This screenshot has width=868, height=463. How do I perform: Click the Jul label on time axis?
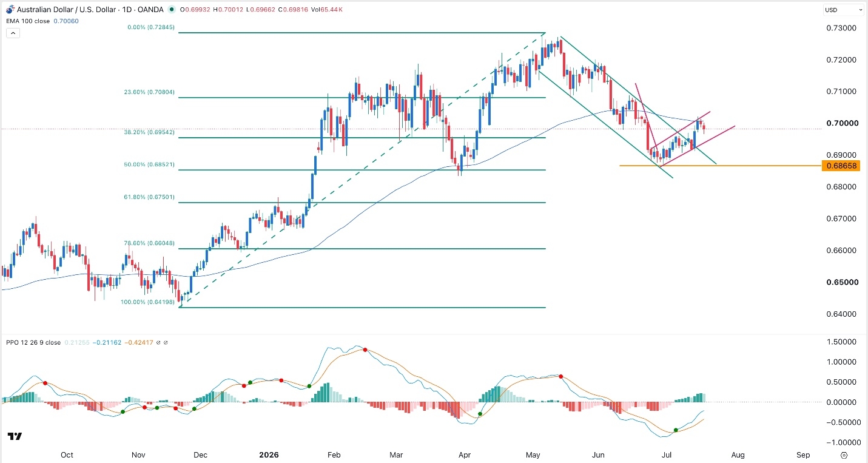click(x=666, y=455)
